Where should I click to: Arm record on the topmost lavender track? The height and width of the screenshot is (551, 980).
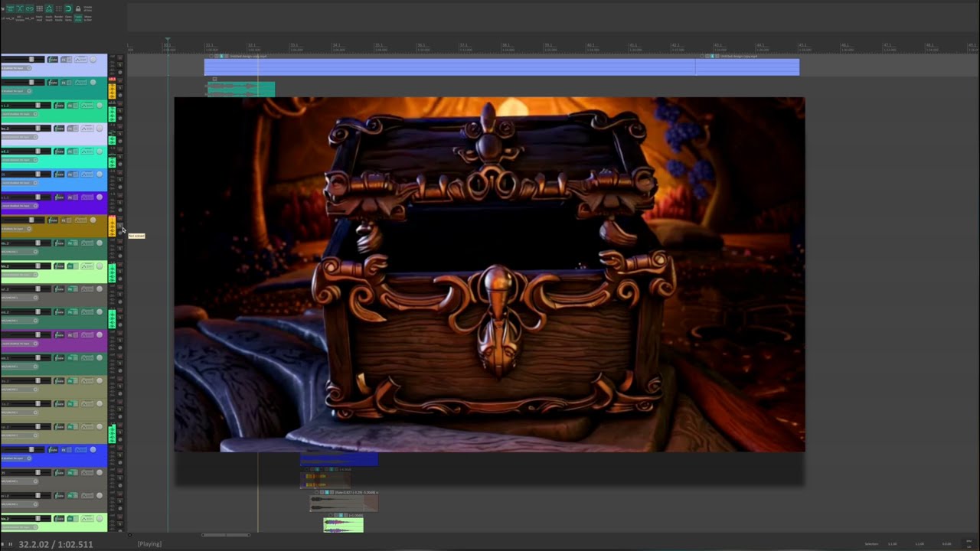(93, 60)
